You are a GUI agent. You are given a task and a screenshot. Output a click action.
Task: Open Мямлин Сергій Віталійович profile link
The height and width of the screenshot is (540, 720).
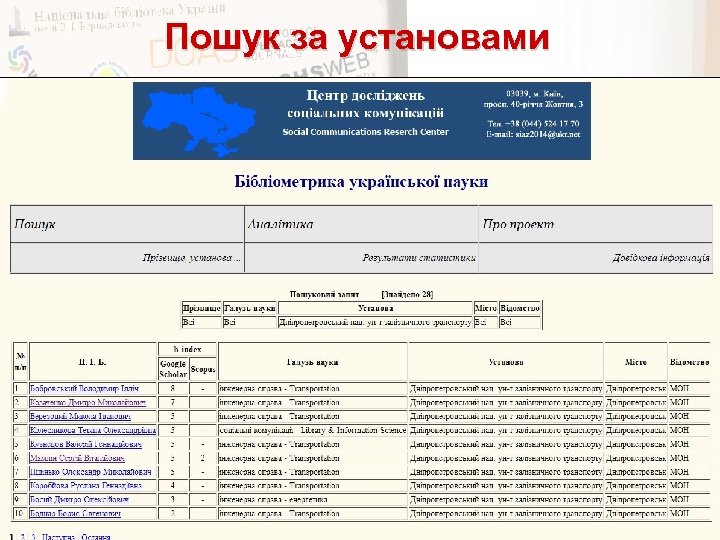coord(77,458)
